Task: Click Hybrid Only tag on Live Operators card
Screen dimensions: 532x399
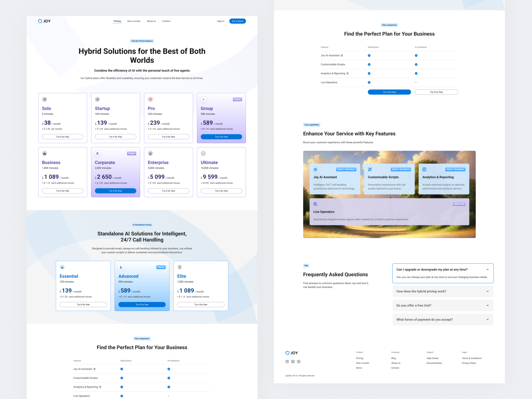Action: coord(459,204)
